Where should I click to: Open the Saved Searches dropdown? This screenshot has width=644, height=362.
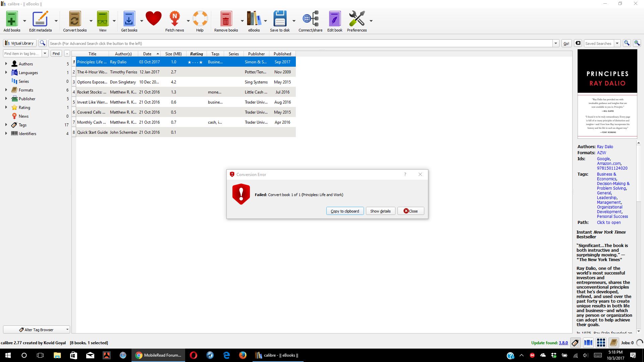click(617, 44)
